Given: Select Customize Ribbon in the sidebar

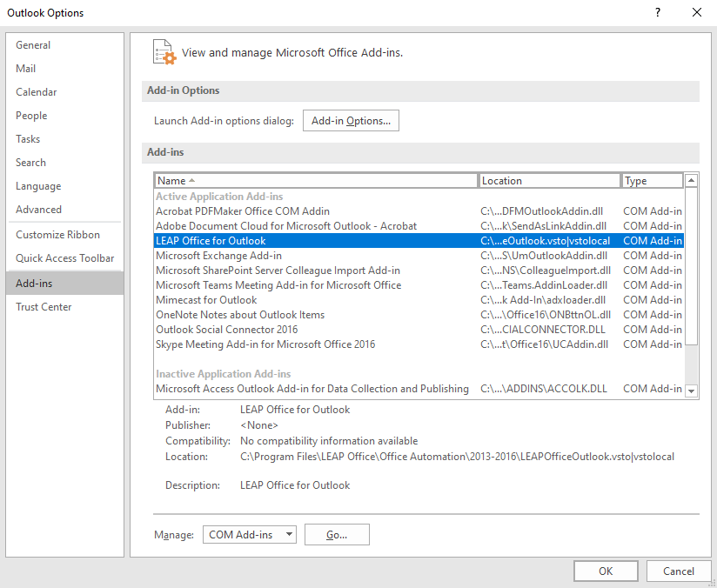Looking at the screenshot, I should 57,235.
